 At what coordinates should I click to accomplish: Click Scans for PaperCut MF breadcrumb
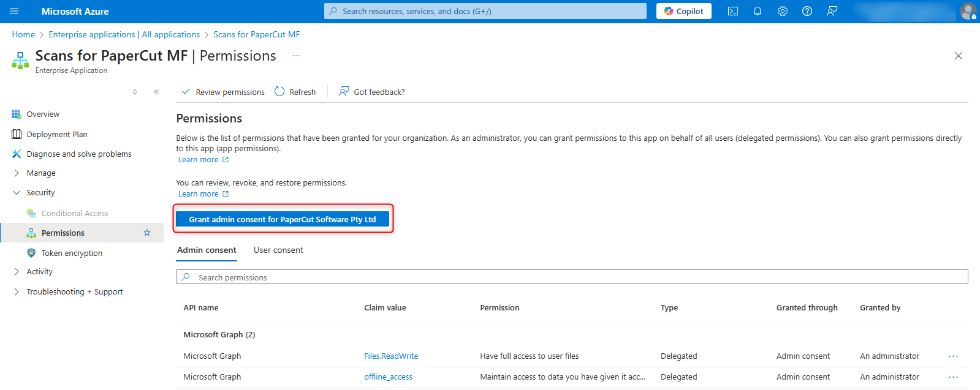(257, 35)
